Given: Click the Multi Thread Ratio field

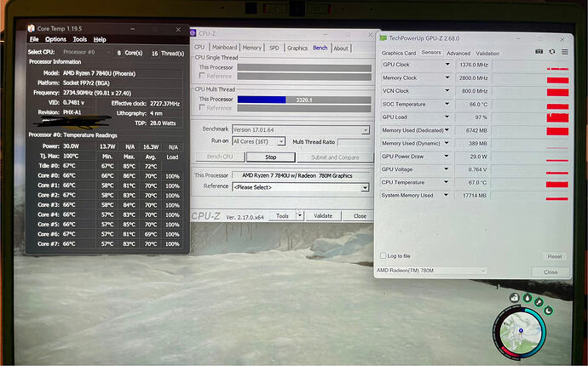Looking at the screenshot, I should [x=355, y=142].
